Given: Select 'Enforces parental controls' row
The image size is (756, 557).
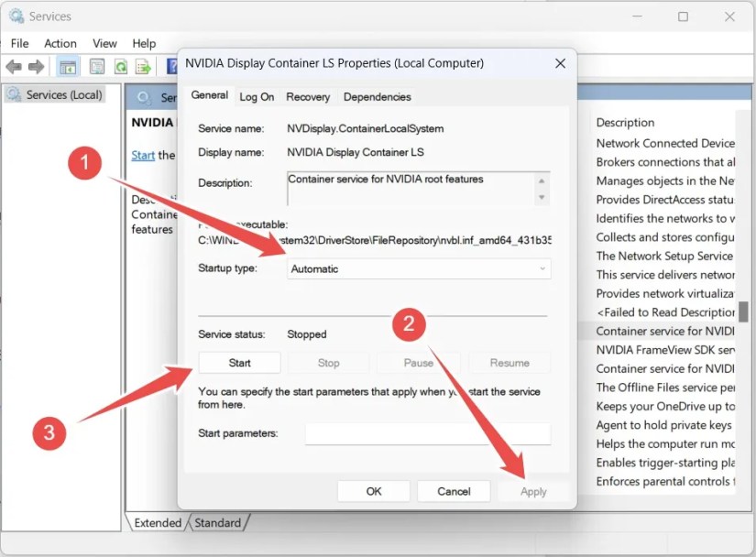Looking at the screenshot, I should (665, 481).
